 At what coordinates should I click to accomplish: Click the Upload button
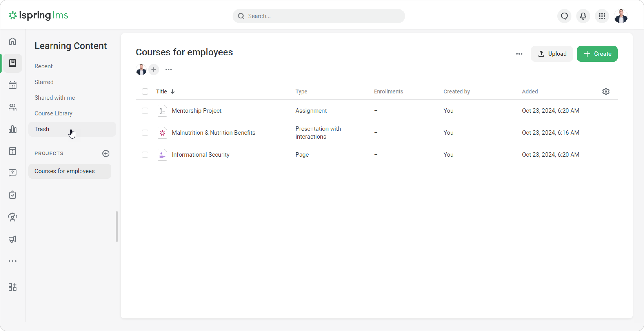tap(552, 54)
